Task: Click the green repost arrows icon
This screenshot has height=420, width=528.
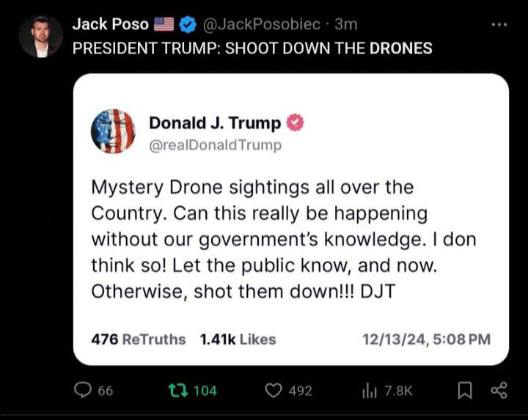Action: tap(177, 391)
